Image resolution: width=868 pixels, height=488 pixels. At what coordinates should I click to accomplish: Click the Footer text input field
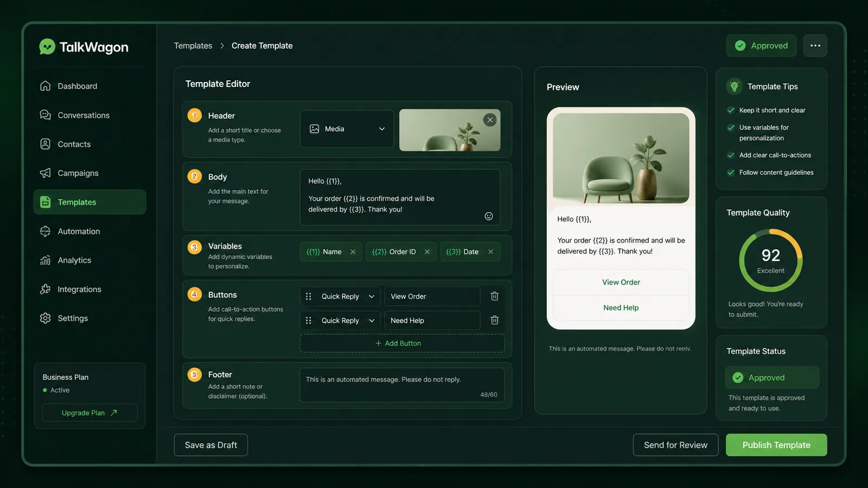402,384
